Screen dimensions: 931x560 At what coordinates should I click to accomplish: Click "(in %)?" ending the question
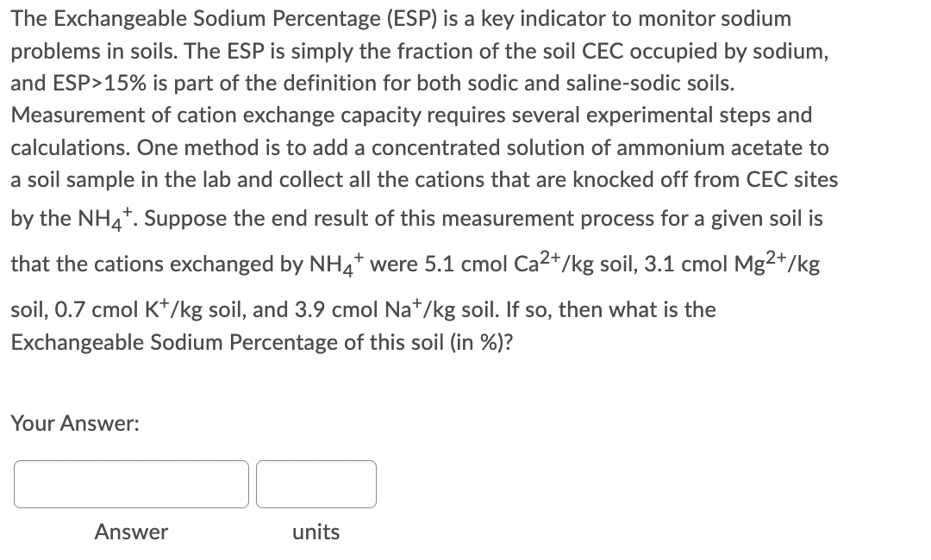[x=482, y=342]
